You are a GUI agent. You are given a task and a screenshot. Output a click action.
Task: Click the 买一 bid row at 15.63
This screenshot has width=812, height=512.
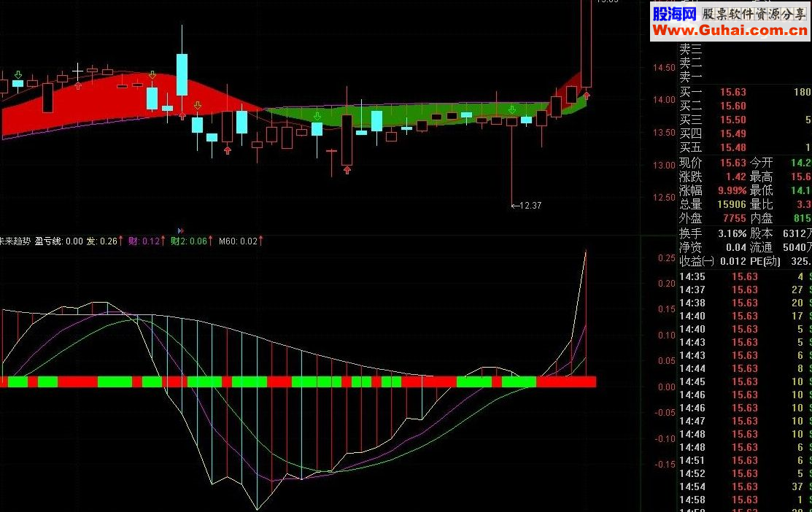click(x=745, y=92)
